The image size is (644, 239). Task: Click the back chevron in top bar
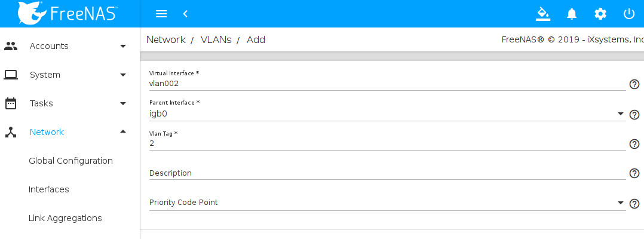coord(185,14)
